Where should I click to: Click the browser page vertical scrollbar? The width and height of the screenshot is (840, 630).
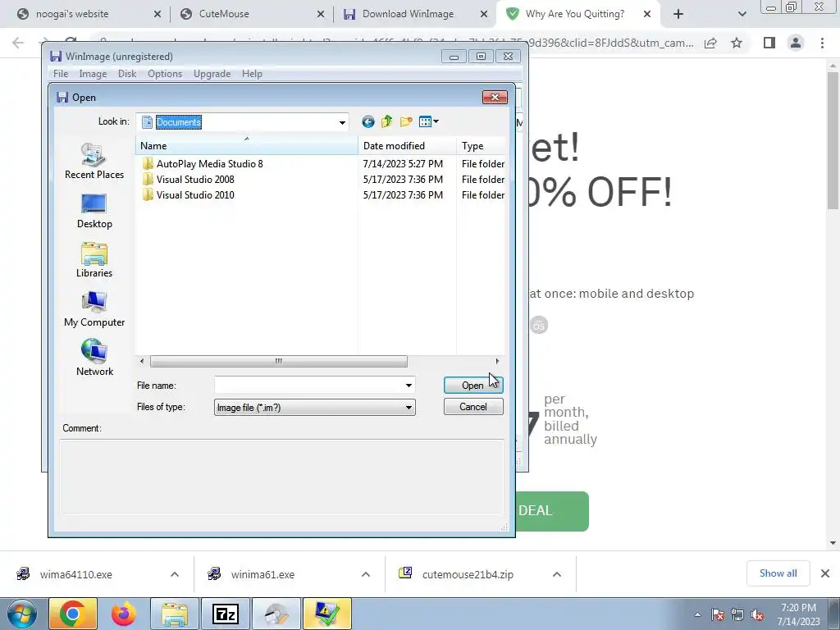pyautogui.click(x=833, y=139)
